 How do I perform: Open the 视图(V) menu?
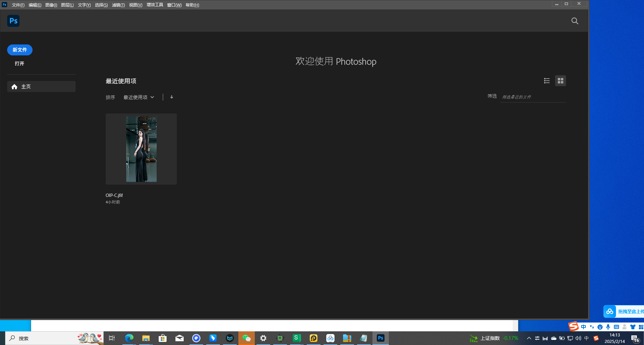[x=136, y=5]
